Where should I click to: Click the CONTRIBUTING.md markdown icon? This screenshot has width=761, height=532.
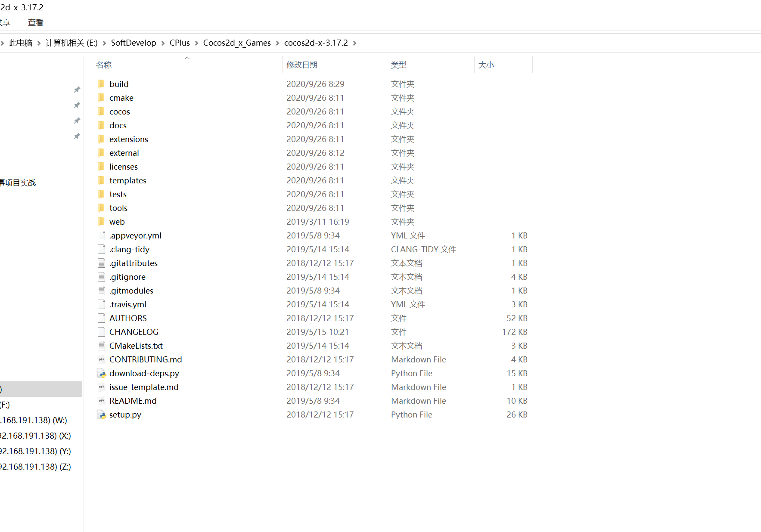[101, 359]
